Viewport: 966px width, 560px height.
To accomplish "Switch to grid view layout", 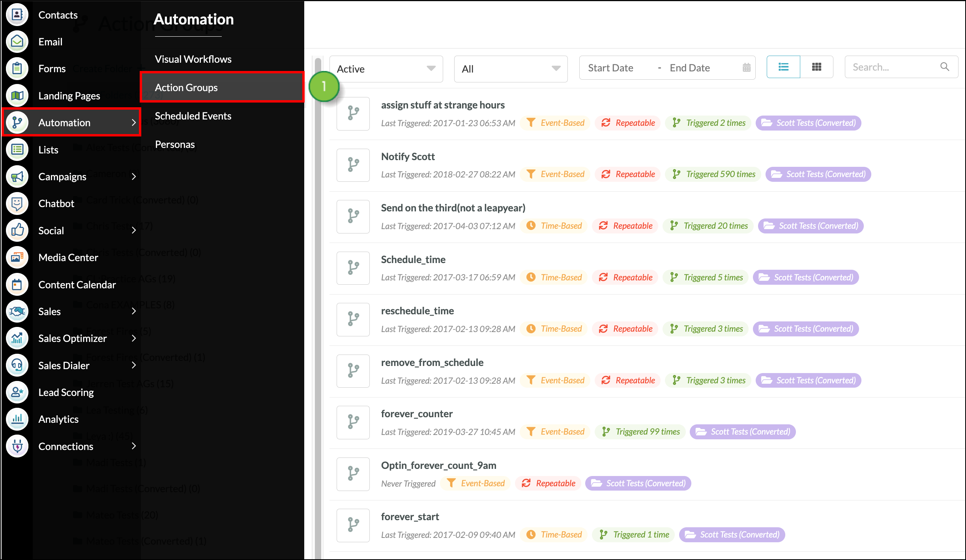I will point(816,67).
